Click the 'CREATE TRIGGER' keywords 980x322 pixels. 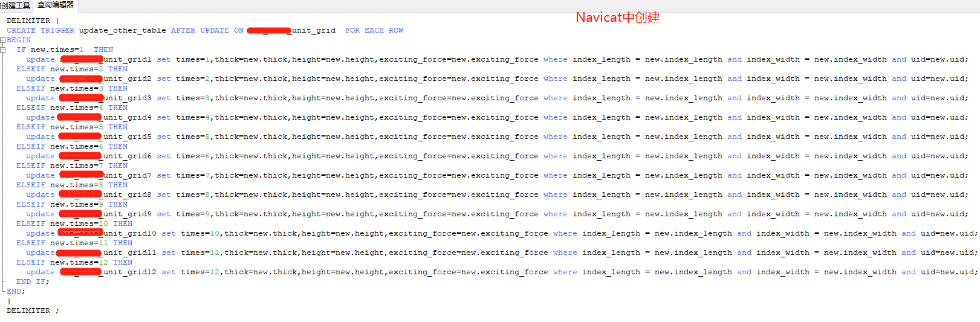(41, 30)
